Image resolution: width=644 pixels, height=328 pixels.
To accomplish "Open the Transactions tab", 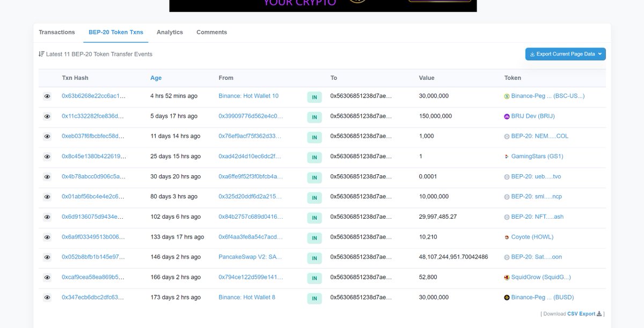I will pyautogui.click(x=57, y=32).
